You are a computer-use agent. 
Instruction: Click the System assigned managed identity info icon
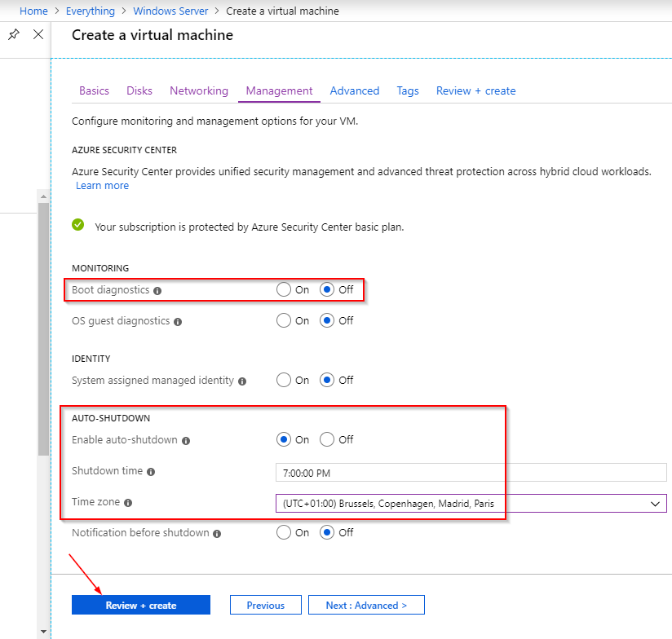point(242,381)
